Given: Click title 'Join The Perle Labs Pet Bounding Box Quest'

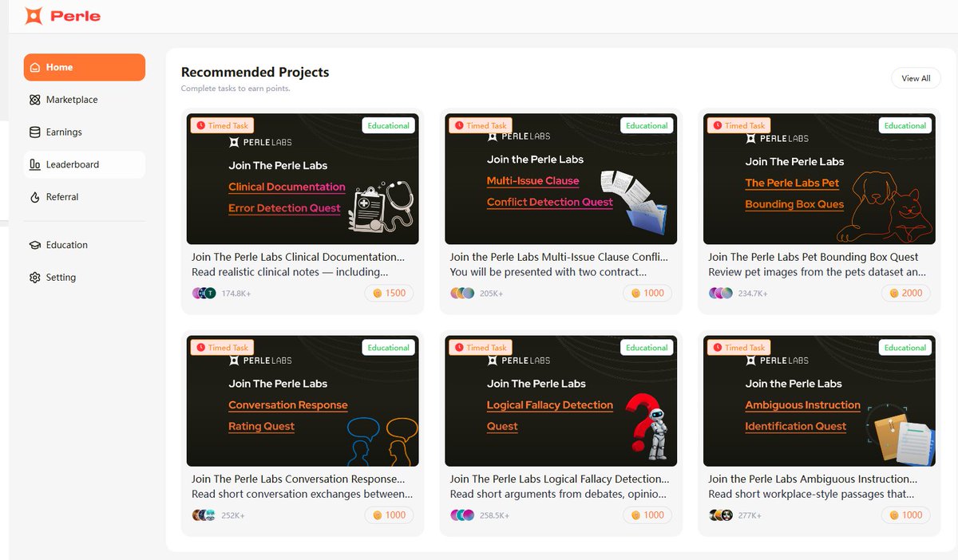Looking at the screenshot, I should [813, 257].
